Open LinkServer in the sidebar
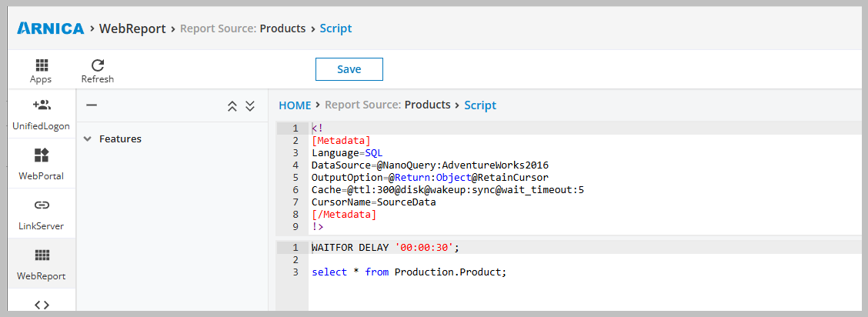Viewport: 868px width, 317px height. [x=42, y=214]
